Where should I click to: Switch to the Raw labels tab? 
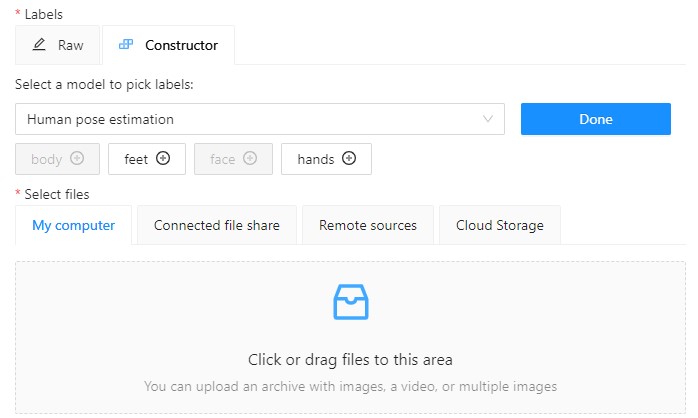[58, 45]
